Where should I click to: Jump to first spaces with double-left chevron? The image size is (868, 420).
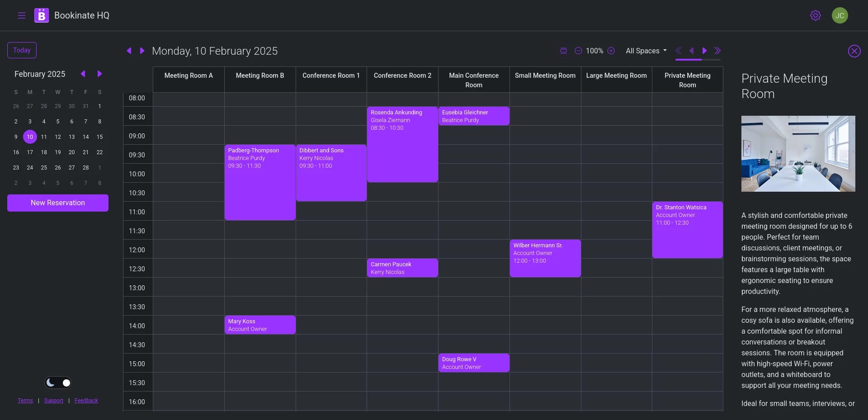679,51
